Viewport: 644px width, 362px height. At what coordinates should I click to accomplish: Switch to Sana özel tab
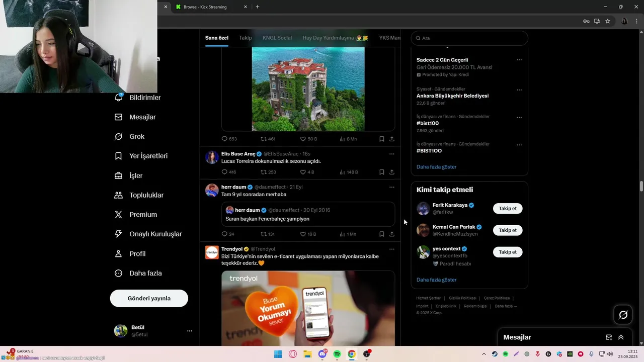(217, 38)
